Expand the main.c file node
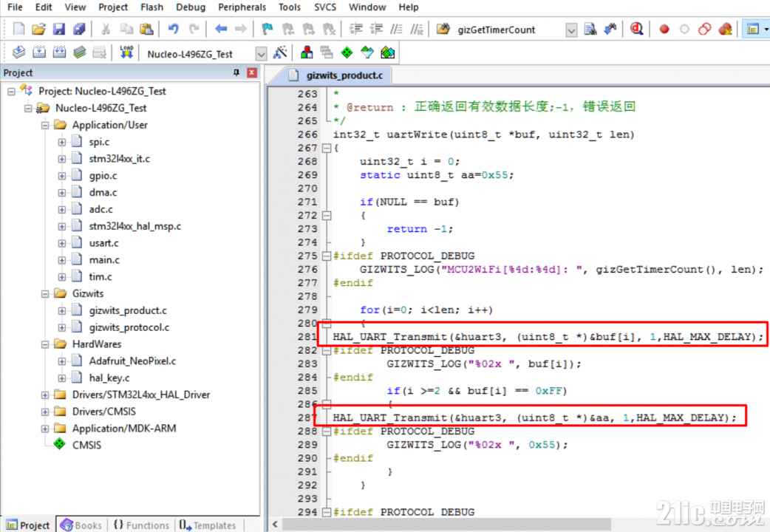The height and width of the screenshot is (532, 770). pyautogui.click(x=62, y=260)
